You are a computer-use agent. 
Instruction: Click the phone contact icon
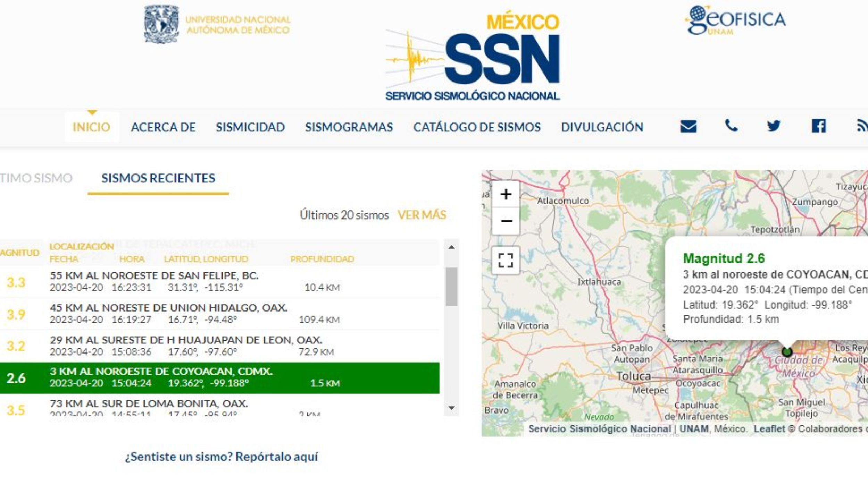point(731,126)
